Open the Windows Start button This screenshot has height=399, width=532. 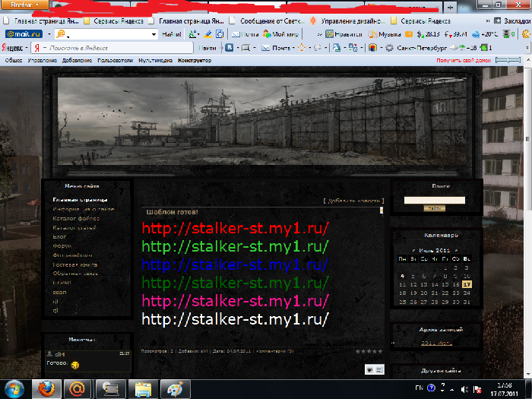coord(14,389)
